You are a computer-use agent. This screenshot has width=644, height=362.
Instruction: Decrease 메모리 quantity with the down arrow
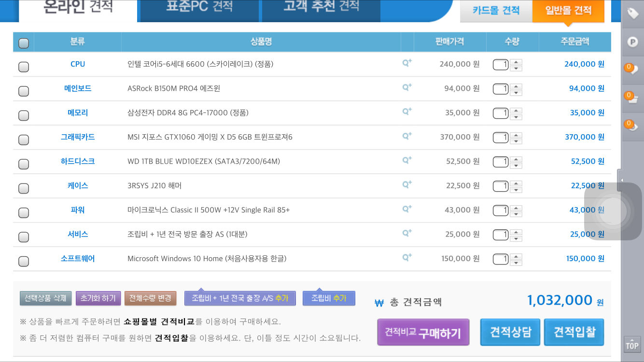click(x=517, y=117)
